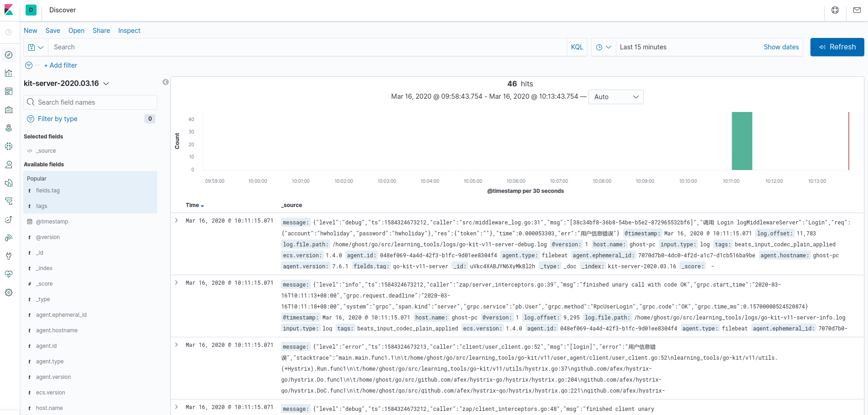Image resolution: width=868 pixels, height=415 pixels.
Task: Click Share in the top menu
Action: click(101, 31)
